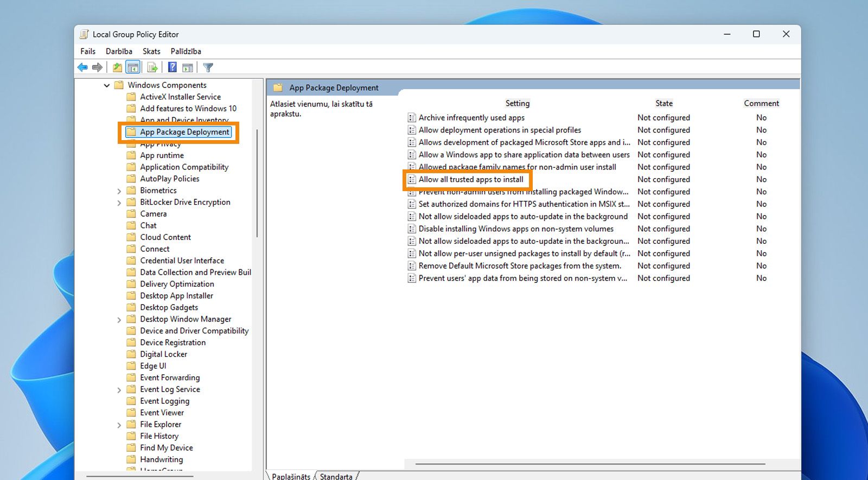The image size is (868, 480).
Task: Sort by the Comment column header
Action: tap(762, 103)
